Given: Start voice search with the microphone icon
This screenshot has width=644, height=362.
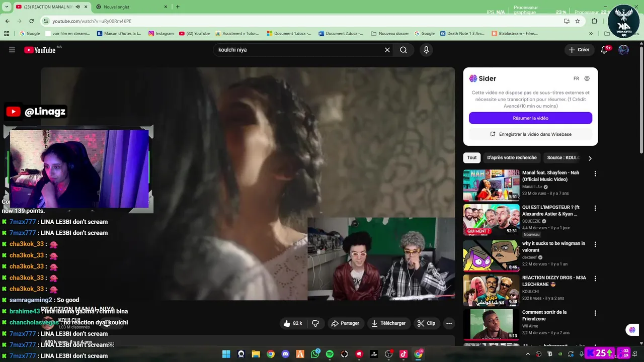Looking at the screenshot, I should click(426, 50).
